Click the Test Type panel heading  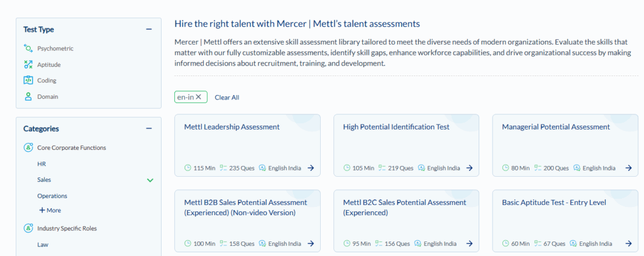click(38, 30)
